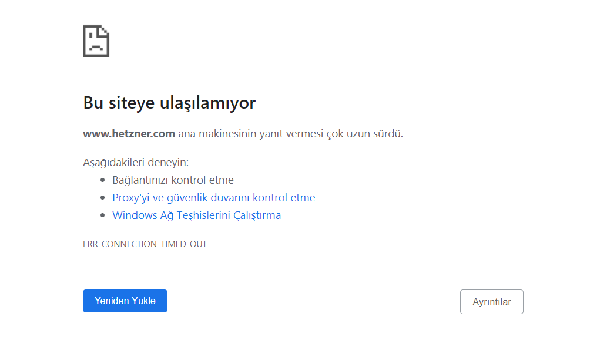Click the Aşağıdakileri deneyin: label

136,163
